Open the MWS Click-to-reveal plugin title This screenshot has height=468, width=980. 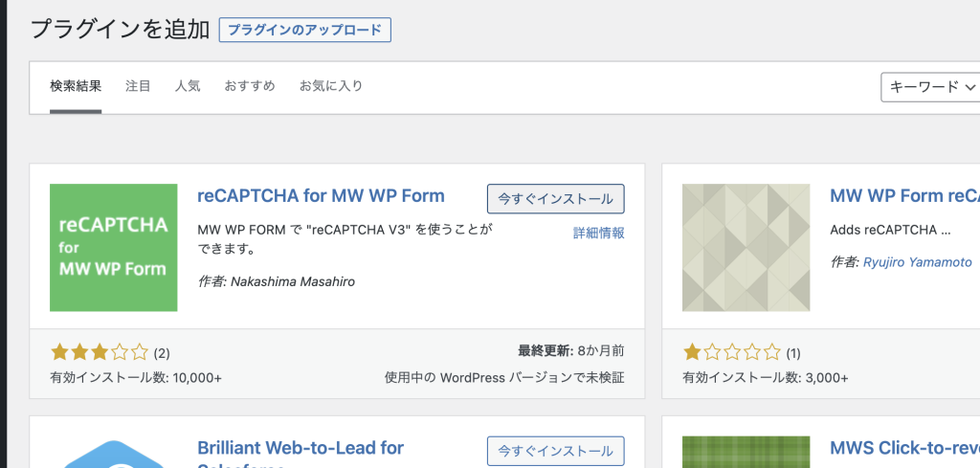pyautogui.click(x=905, y=448)
